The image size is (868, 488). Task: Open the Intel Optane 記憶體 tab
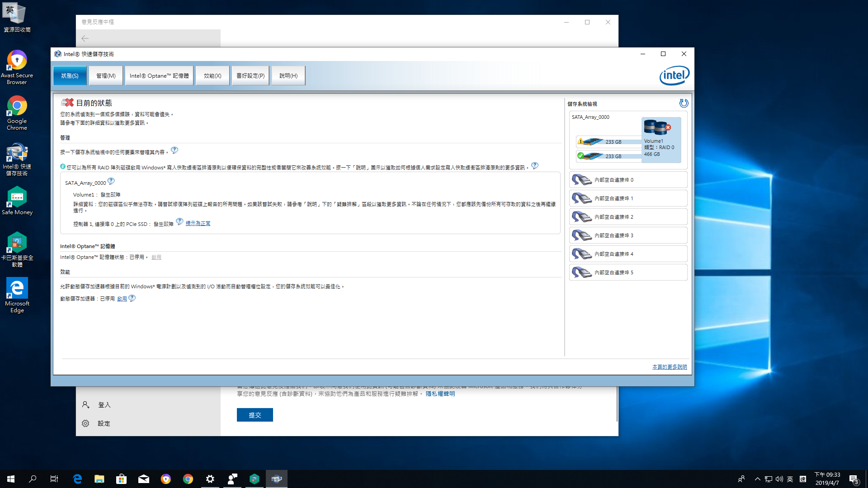pos(159,76)
